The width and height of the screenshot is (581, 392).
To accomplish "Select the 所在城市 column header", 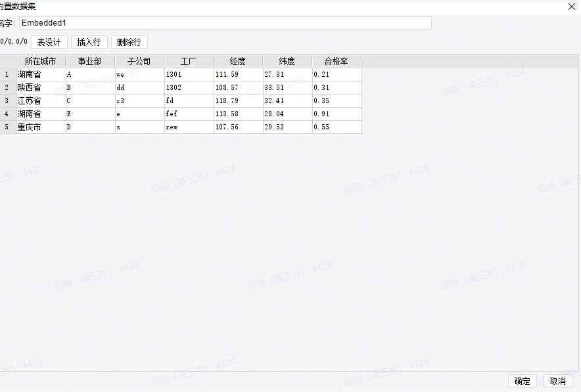I will (41, 61).
